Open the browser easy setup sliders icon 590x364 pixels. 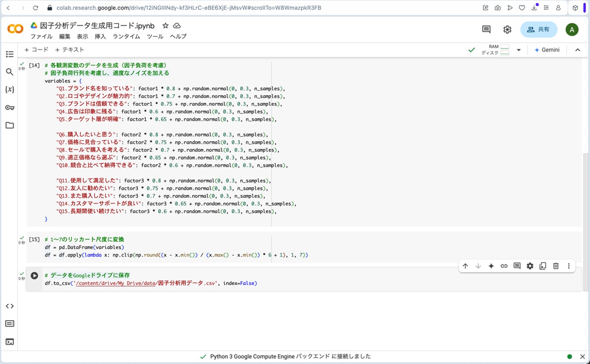[546, 8]
